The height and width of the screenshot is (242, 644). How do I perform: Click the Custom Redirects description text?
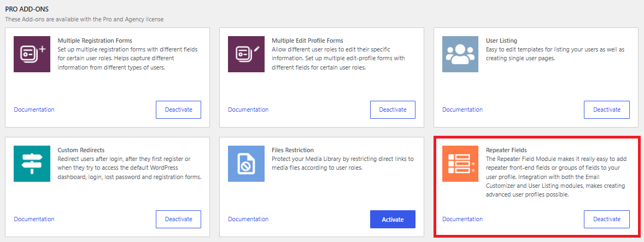[130, 168]
